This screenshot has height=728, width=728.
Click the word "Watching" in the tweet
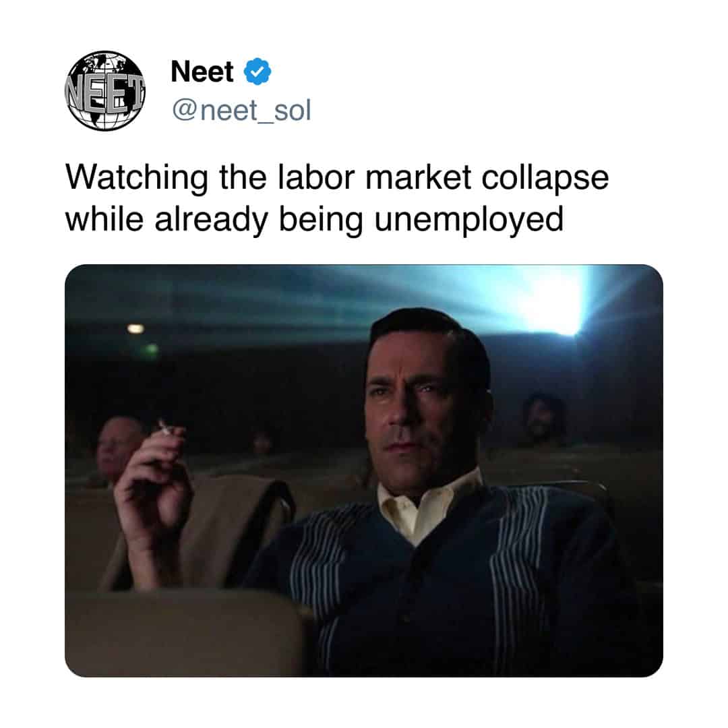(x=137, y=178)
